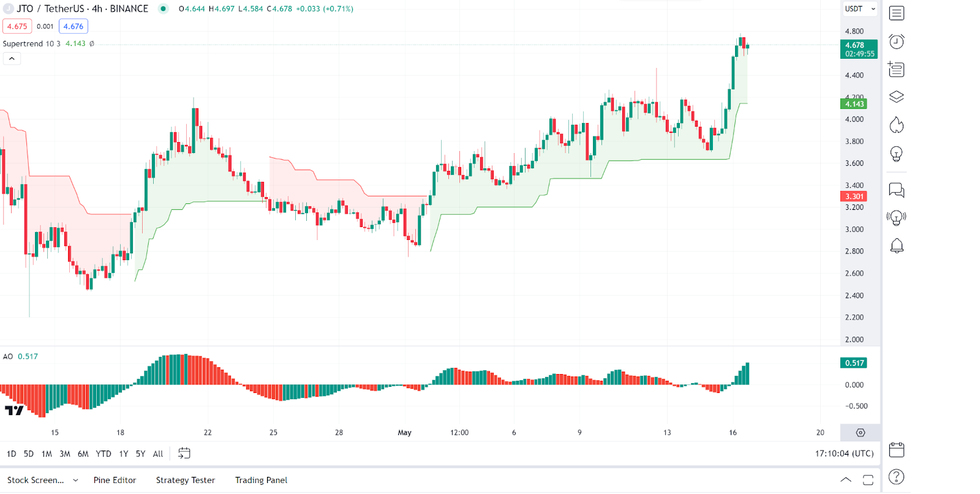
Task: Open the Ideas Stream broadcast icon
Action: [897, 217]
